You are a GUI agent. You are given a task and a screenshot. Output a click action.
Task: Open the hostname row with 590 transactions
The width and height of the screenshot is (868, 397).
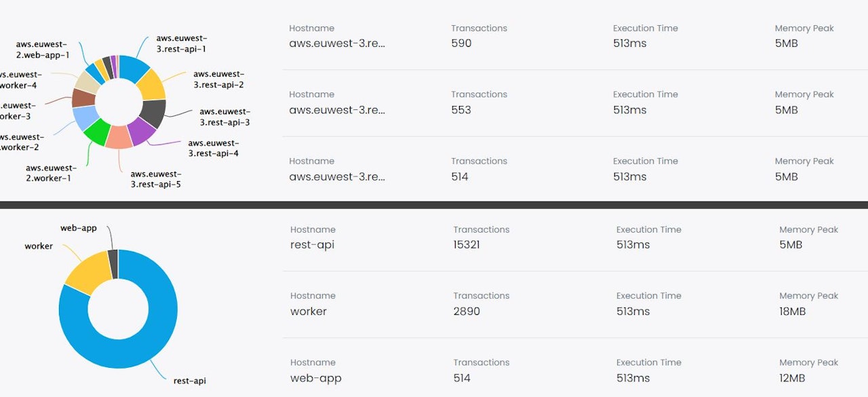click(337, 43)
